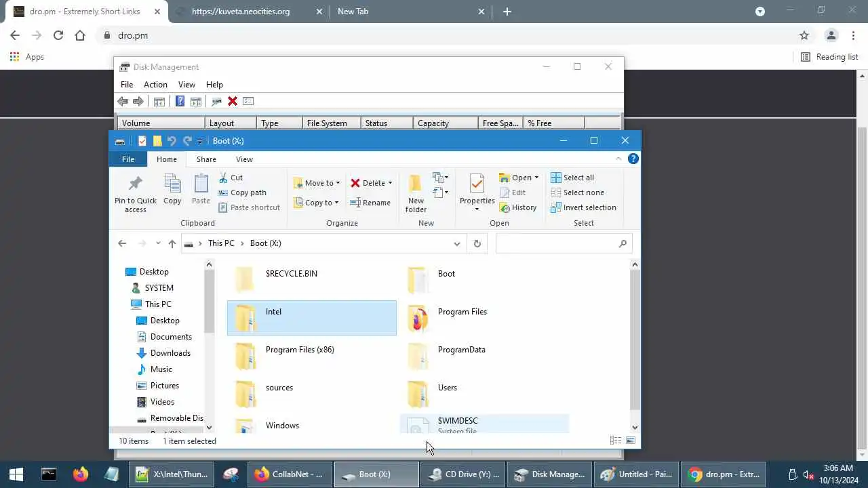
Task: Open new Chrome tab with plus button
Action: click(x=507, y=12)
